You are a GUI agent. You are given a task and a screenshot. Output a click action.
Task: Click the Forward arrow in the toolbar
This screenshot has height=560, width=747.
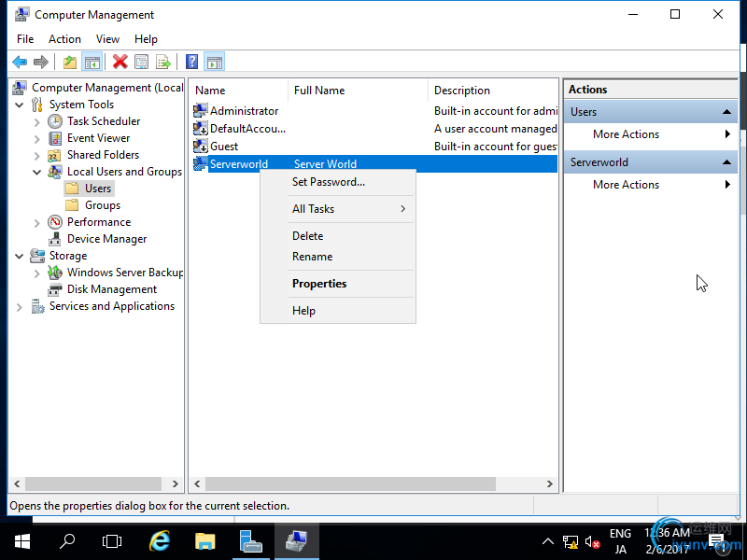tap(41, 62)
